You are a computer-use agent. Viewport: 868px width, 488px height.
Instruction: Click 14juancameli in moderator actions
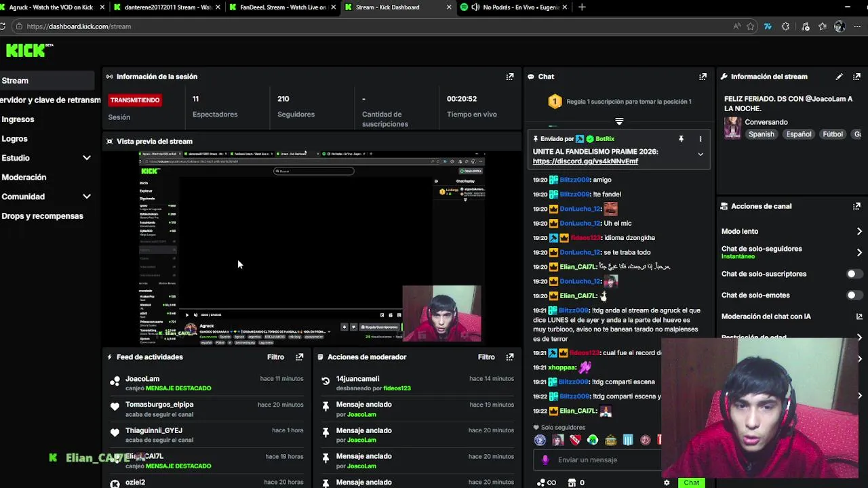pyautogui.click(x=357, y=379)
